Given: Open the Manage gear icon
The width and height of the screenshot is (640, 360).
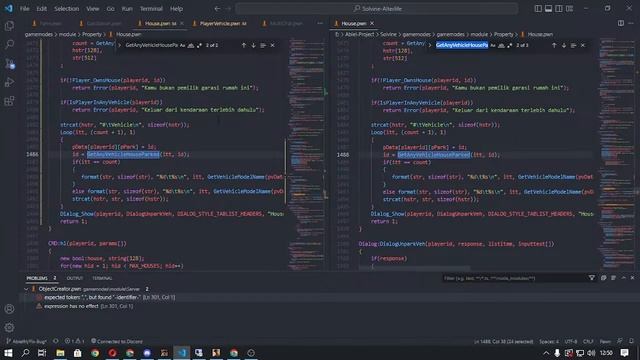Looking at the screenshot, I should (x=9, y=327).
